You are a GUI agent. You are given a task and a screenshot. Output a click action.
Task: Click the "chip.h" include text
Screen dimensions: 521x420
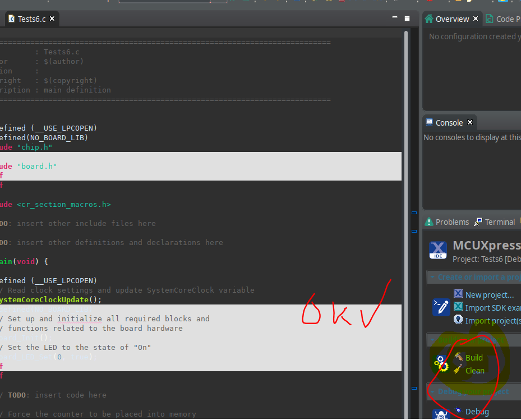(35, 147)
